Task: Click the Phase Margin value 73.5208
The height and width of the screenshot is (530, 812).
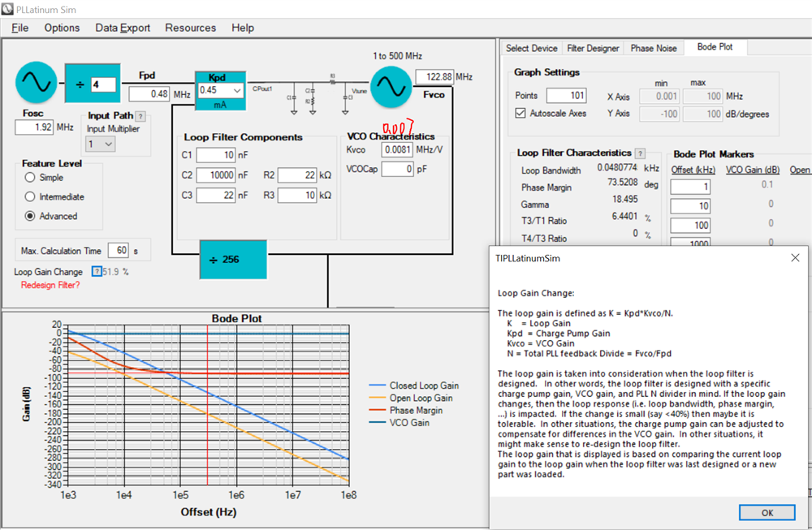Action: 623,182
